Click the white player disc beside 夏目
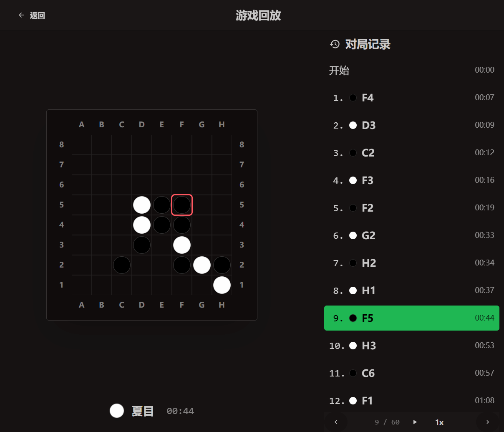Screen dimensions: 504x432 [117, 411]
